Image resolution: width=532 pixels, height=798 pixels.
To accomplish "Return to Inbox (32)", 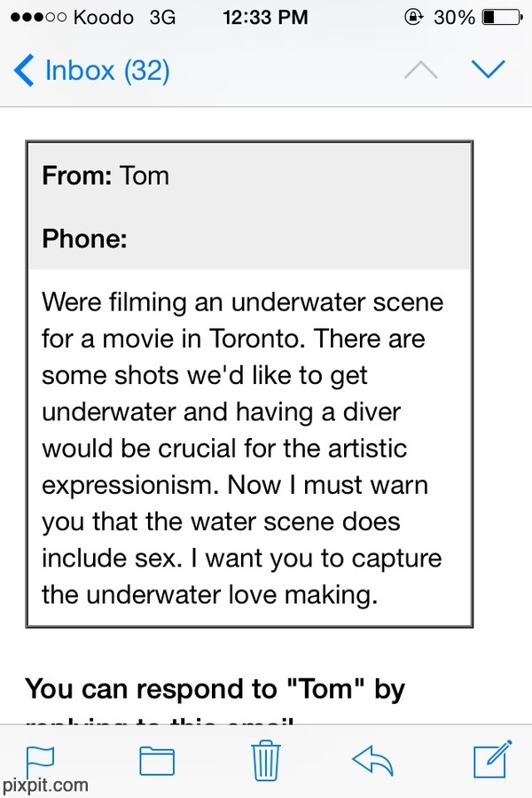I will [106, 70].
